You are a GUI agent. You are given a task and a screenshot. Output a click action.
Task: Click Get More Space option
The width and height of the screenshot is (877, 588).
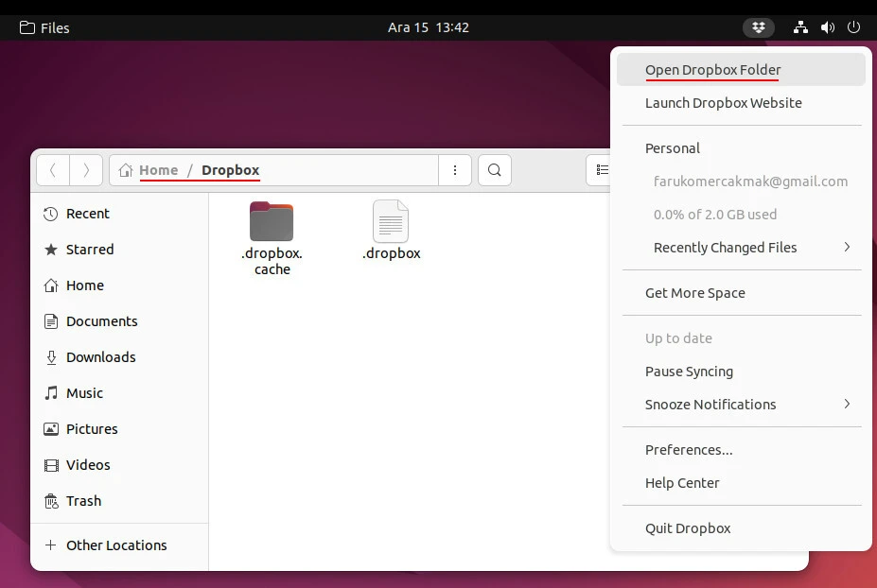click(694, 293)
